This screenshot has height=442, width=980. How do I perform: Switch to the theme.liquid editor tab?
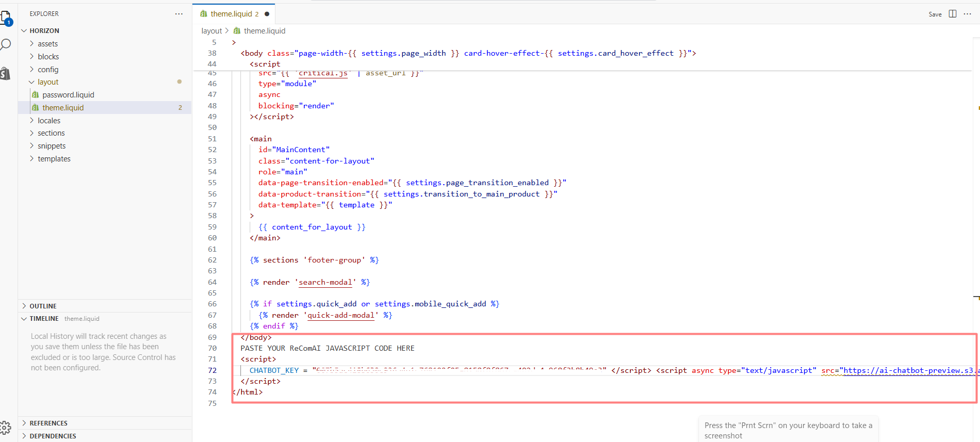[234, 14]
